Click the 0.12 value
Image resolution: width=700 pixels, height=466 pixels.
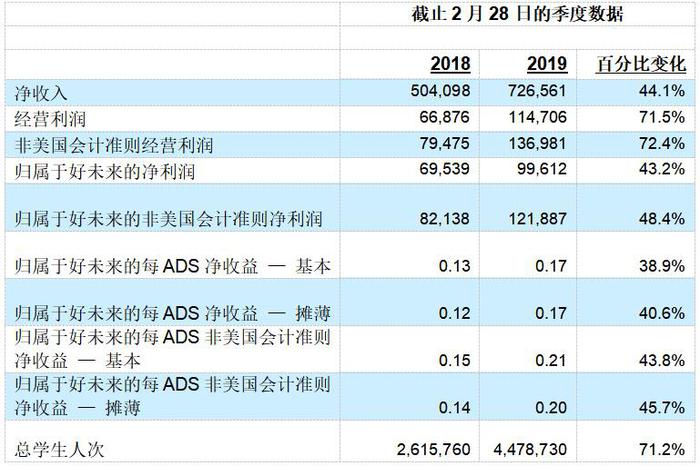[x=454, y=313]
